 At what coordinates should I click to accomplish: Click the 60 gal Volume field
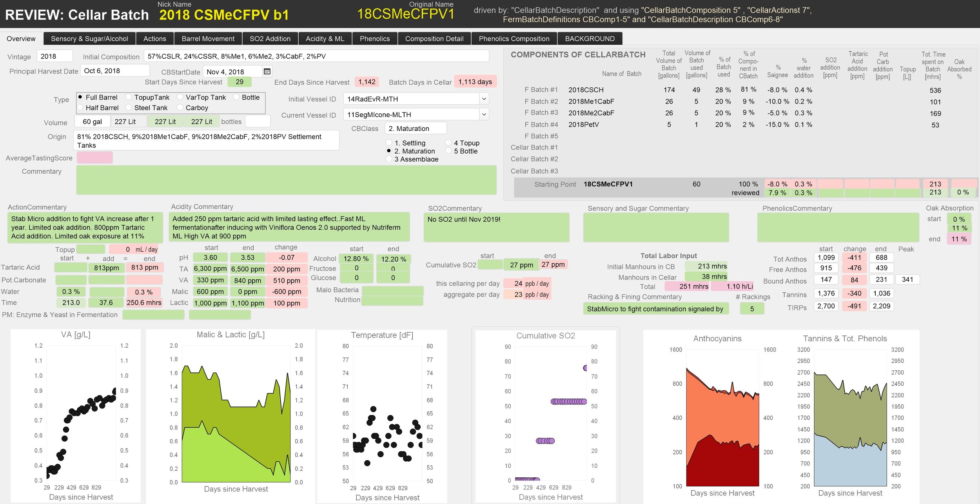point(92,121)
